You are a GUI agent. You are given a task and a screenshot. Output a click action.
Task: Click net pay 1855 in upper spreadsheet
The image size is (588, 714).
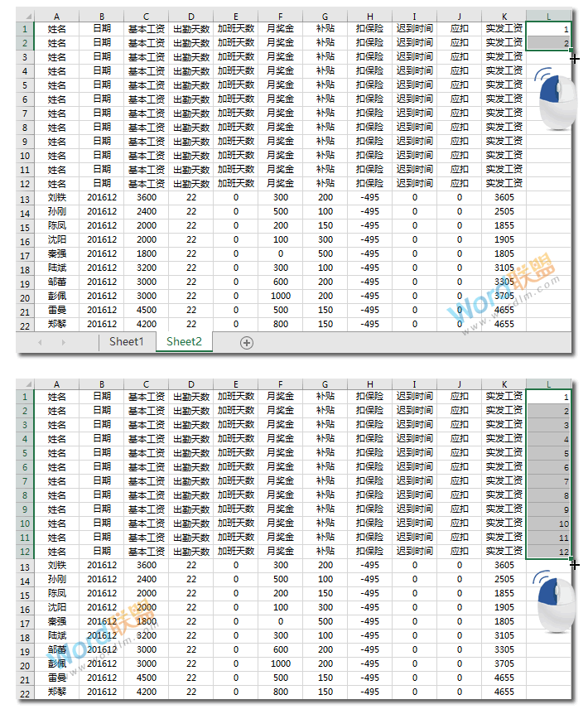pos(504,225)
